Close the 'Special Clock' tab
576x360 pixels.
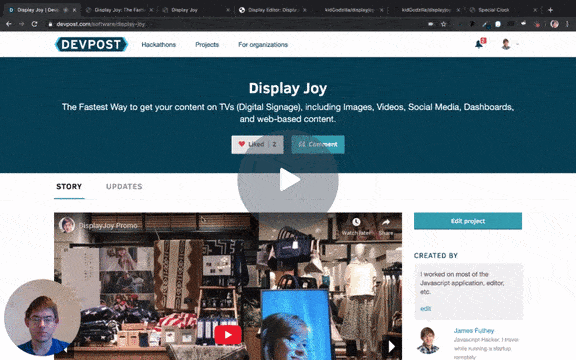coord(535,10)
